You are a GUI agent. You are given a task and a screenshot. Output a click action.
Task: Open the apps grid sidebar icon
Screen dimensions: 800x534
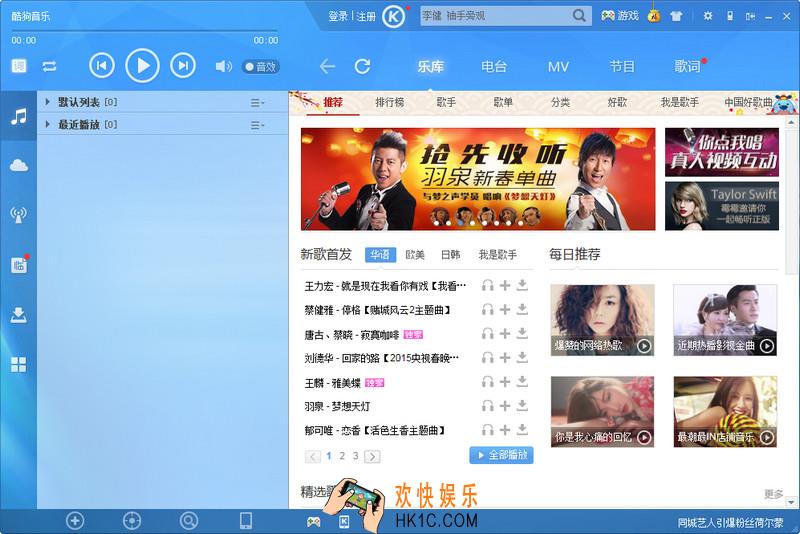[x=19, y=364]
